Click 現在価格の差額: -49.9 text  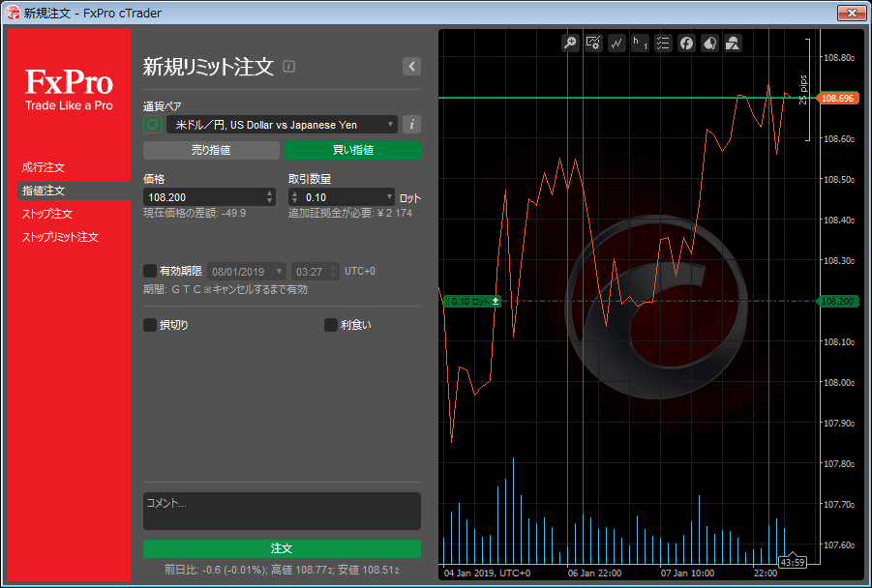click(x=195, y=214)
